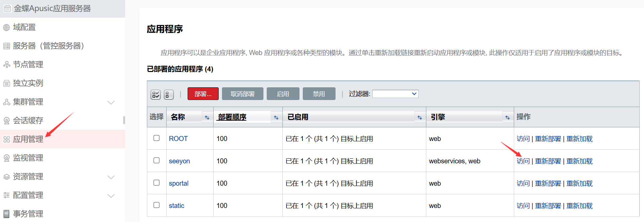Screen dimensions: 644x222
Task: Click the 引擎 column header
Action: pyautogui.click(x=438, y=117)
